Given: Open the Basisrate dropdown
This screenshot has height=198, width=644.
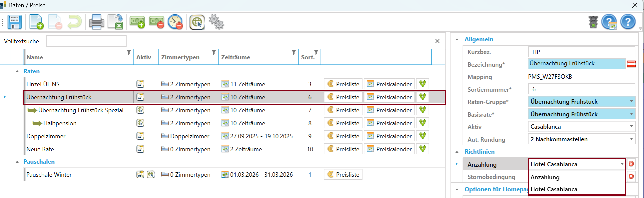Looking at the screenshot, I should pyautogui.click(x=631, y=114).
